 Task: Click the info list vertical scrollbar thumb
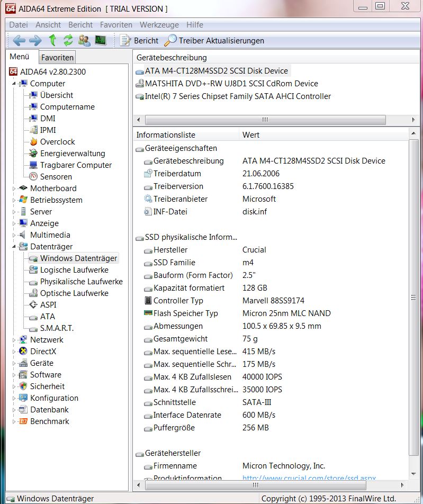tap(413, 298)
